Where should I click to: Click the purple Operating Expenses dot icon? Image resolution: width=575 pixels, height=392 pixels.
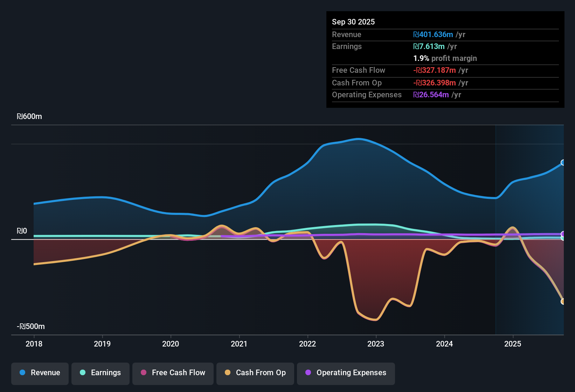click(x=309, y=373)
